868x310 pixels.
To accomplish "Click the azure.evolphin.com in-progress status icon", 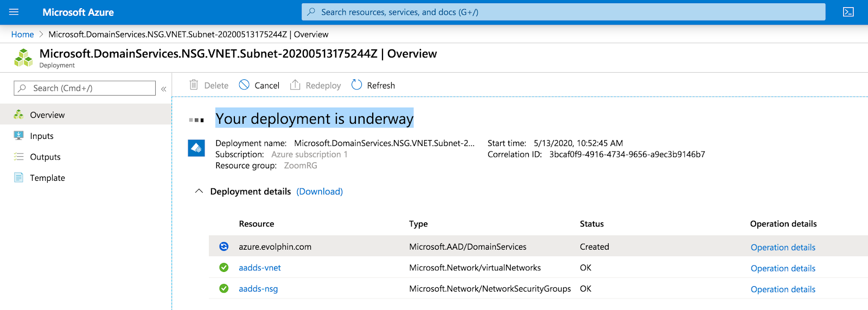I will 224,246.
